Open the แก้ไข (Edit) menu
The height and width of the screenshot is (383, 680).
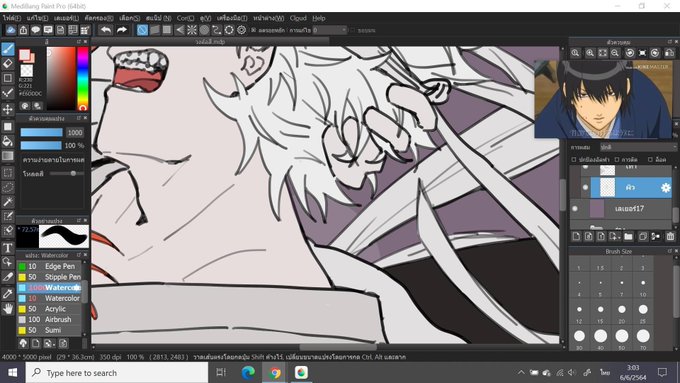click(37, 18)
